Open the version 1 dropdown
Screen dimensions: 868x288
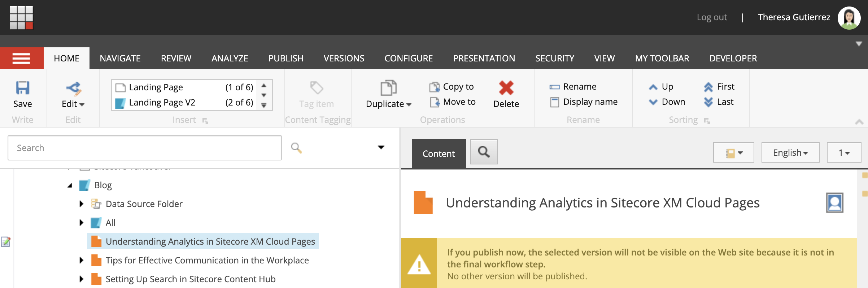pyautogui.click(x=844, y=152)
